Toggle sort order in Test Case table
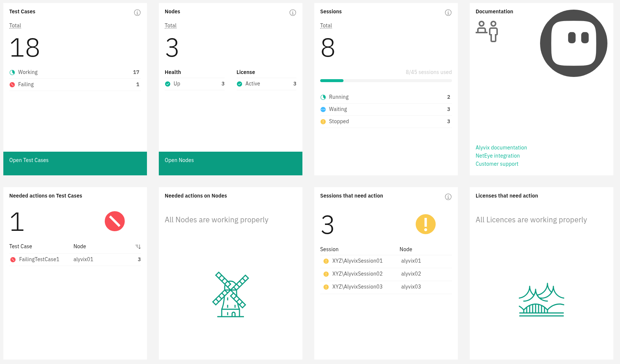620x364 pixels. point(138,246)
